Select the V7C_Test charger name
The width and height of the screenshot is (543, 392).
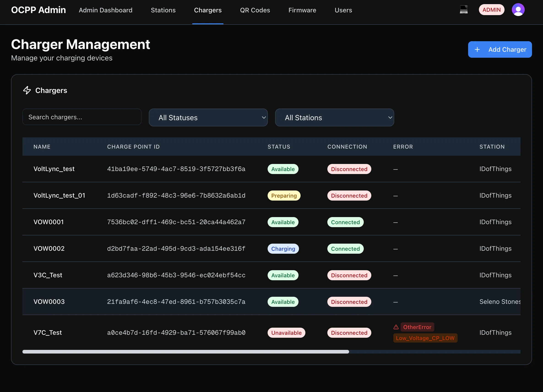tap(48, 333)
